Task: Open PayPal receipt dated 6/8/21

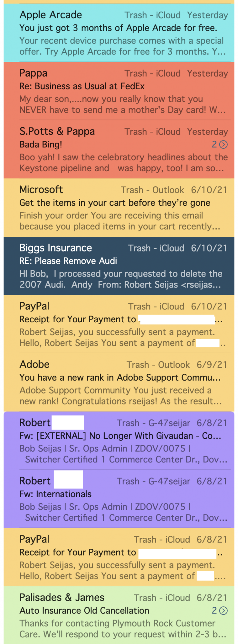Action: pyautogui.click(x=119, y=557)
